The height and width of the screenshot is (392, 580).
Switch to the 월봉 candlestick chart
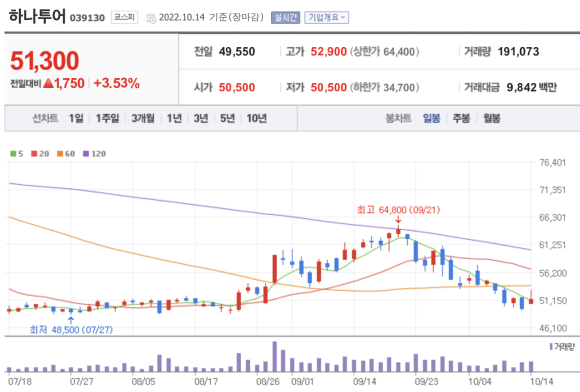(492, 118)
